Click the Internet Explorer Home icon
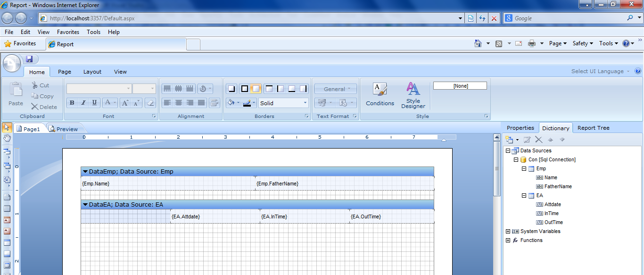 pyautogui.click(x=478, y=43)
